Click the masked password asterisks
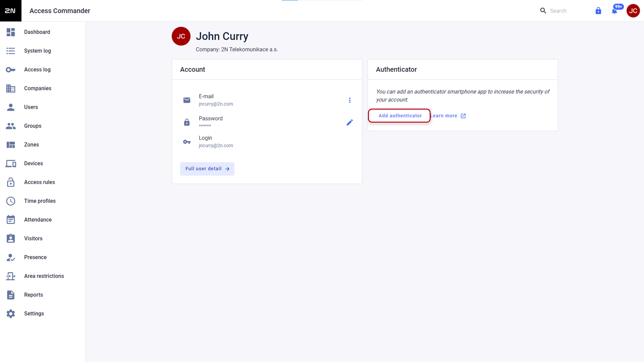Screen dimensions: 644x362 coord(205,126)
